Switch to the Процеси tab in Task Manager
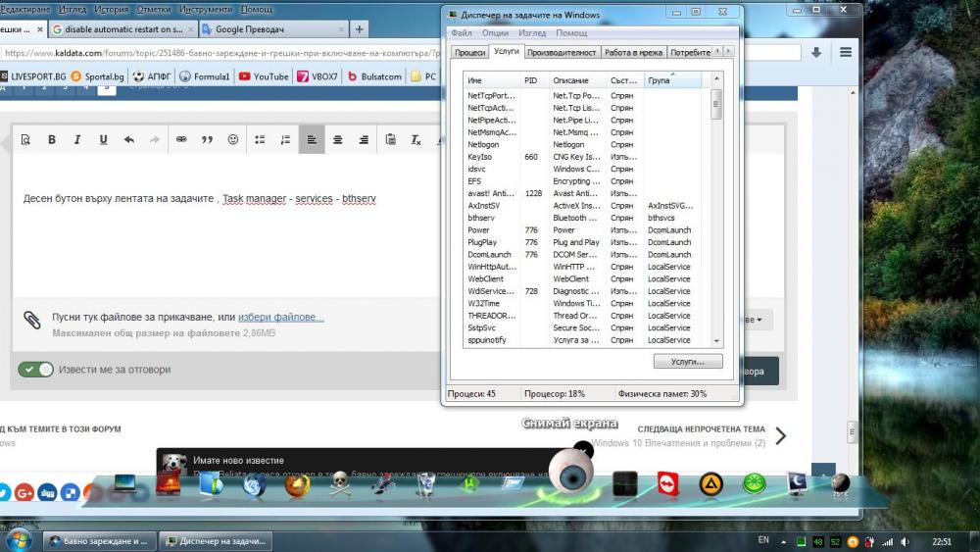The image size is (980, 552). (469, 53)
